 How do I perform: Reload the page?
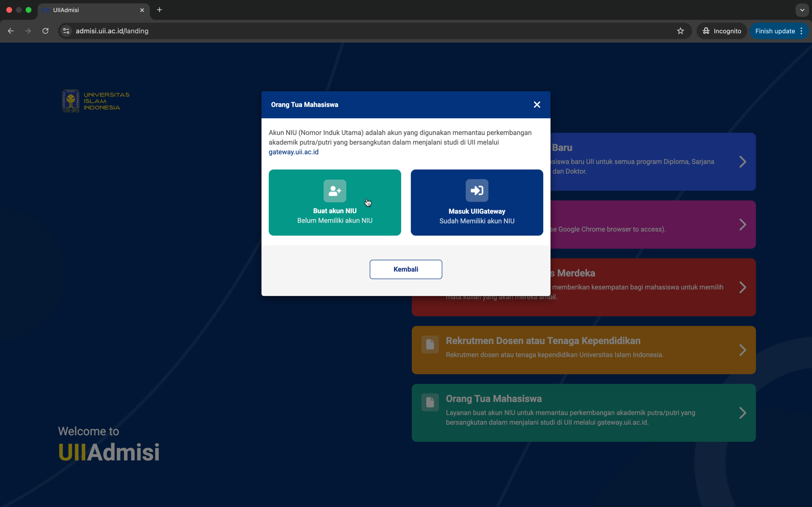[x=45, y=31]
